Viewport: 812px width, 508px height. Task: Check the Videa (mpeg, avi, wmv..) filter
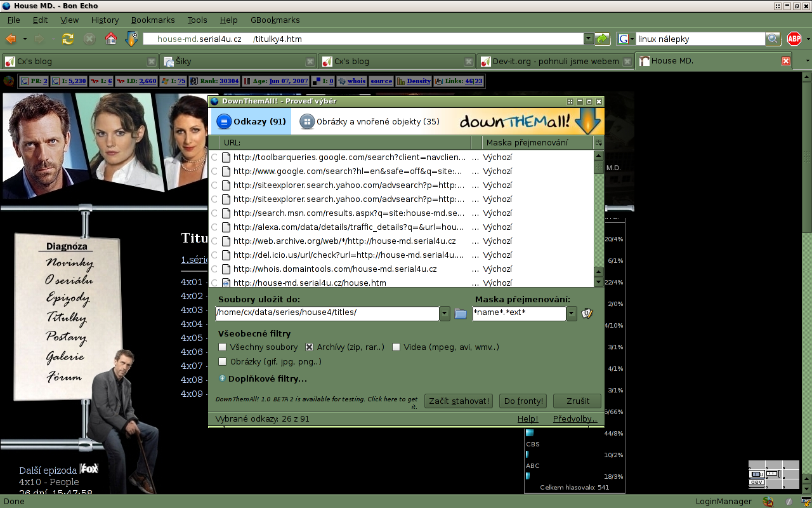[x=396, y=347]
